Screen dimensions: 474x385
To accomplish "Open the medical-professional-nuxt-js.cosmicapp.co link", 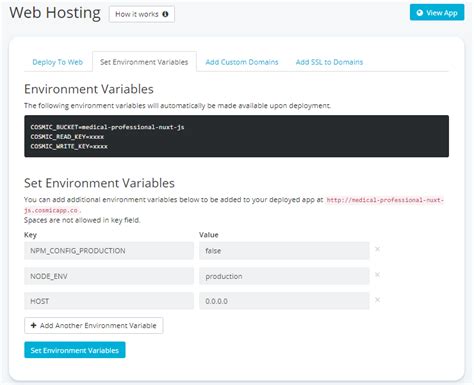I will [x=234, y=205].
